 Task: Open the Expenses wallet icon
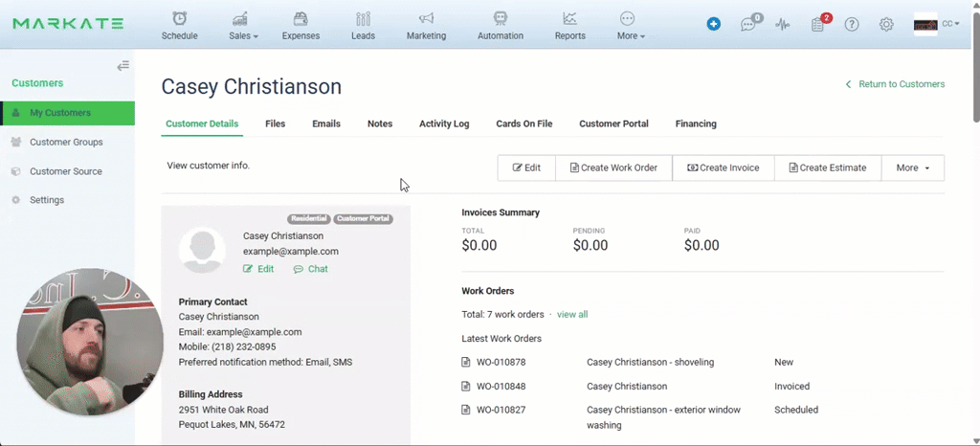(301, 18)
